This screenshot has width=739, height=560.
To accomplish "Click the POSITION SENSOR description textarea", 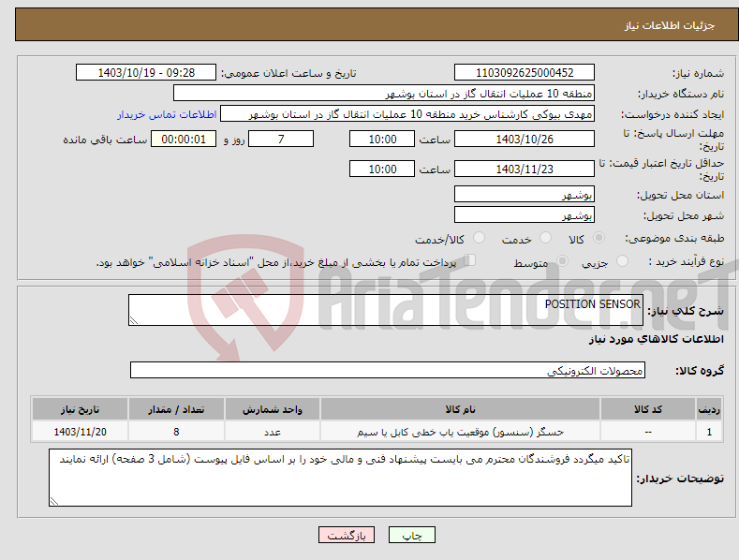I will point(386,310).
